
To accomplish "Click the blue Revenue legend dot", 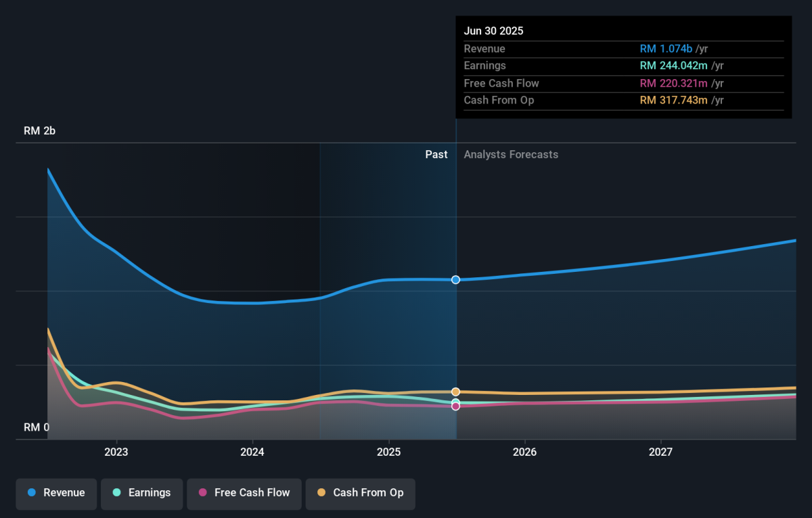I will (32, 493).
